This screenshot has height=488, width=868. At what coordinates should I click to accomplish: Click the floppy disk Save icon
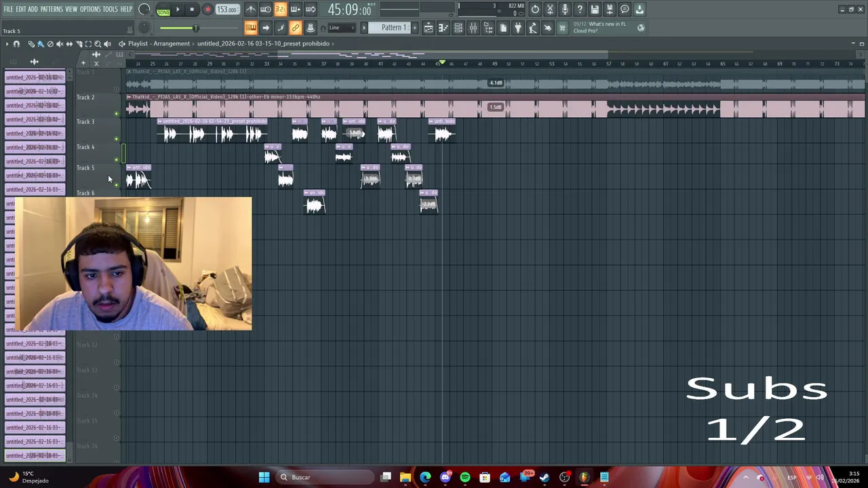tap(595, 9)
